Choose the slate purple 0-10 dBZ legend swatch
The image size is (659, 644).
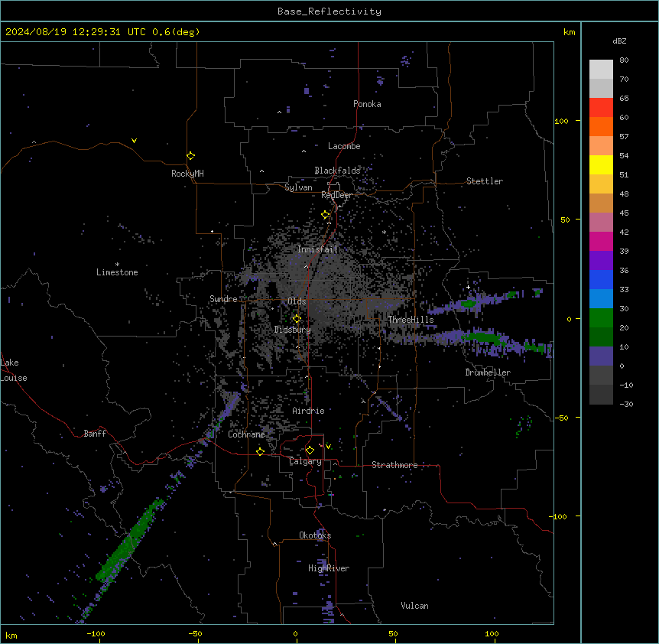(x=601, y=356)
